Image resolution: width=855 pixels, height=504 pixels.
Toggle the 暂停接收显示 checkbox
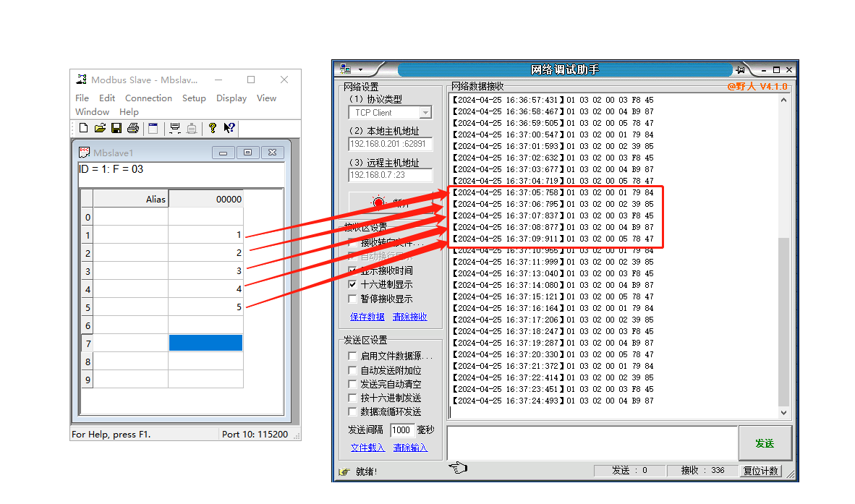point(352,299)
